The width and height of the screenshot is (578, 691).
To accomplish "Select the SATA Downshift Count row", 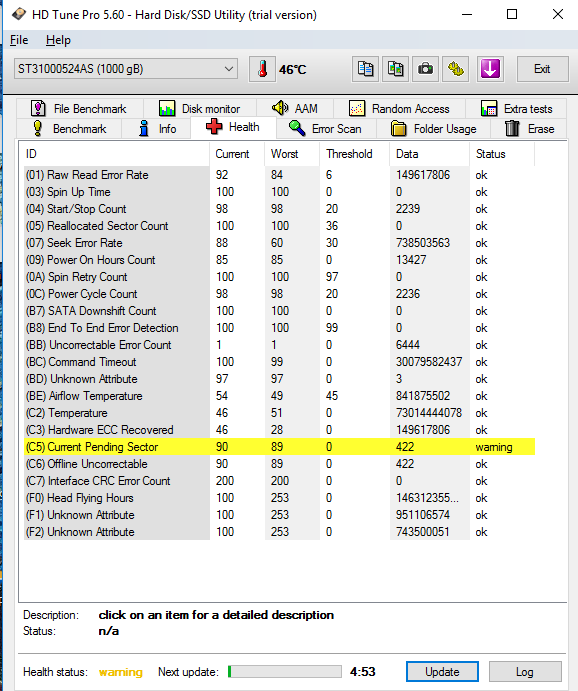I will click(x=279, y=311).
